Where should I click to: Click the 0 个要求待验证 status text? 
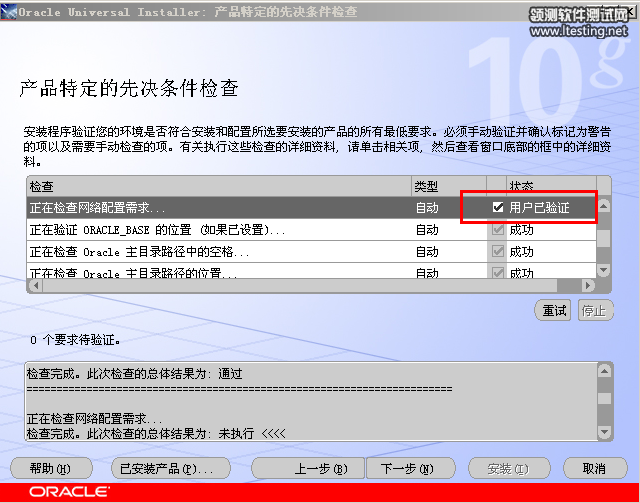[x=75, y=340]
